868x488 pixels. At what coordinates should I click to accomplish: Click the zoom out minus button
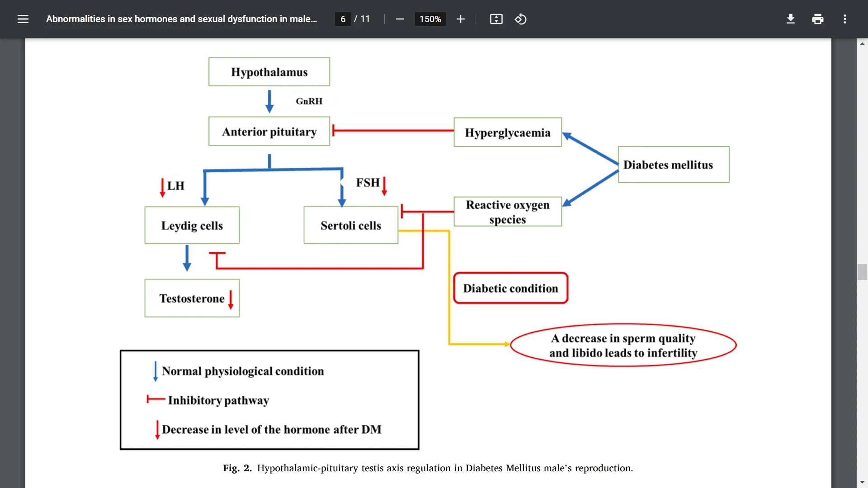[x=399, y=19]
